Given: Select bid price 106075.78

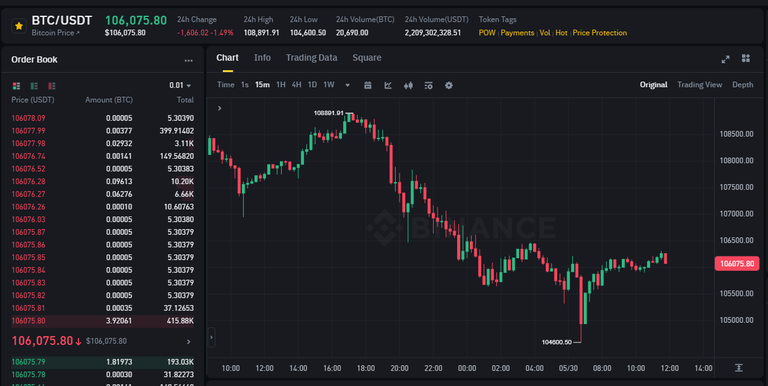Looking at the screenshot, I should tap(28, 375).
